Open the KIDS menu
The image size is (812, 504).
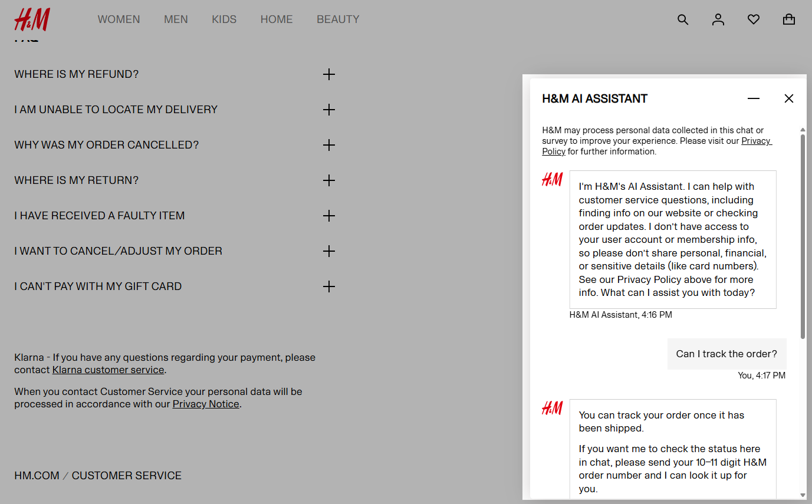(224, 19)
